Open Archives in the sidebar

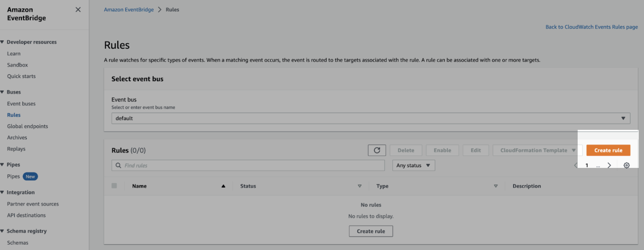tap(17, 137)
